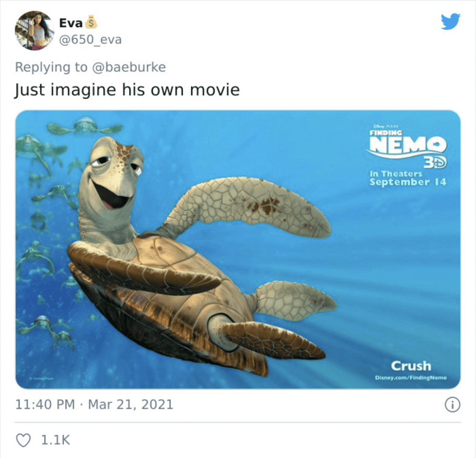Click the Replying to label
The image size is (476, 458).
(51, 67)
